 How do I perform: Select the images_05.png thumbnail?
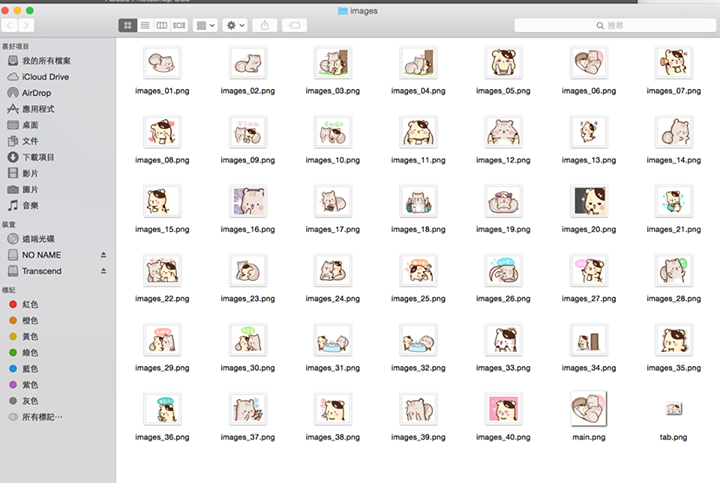tap(503, 62)
